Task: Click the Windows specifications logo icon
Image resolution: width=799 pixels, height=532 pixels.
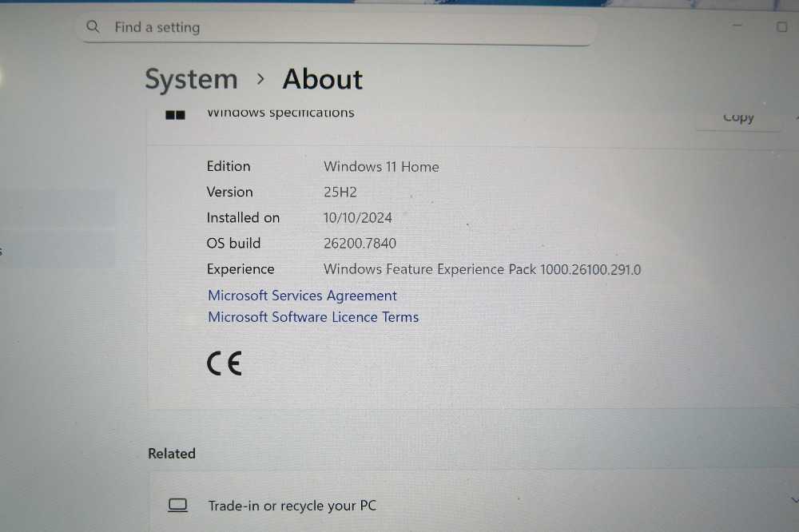Action: pos(175,115)
